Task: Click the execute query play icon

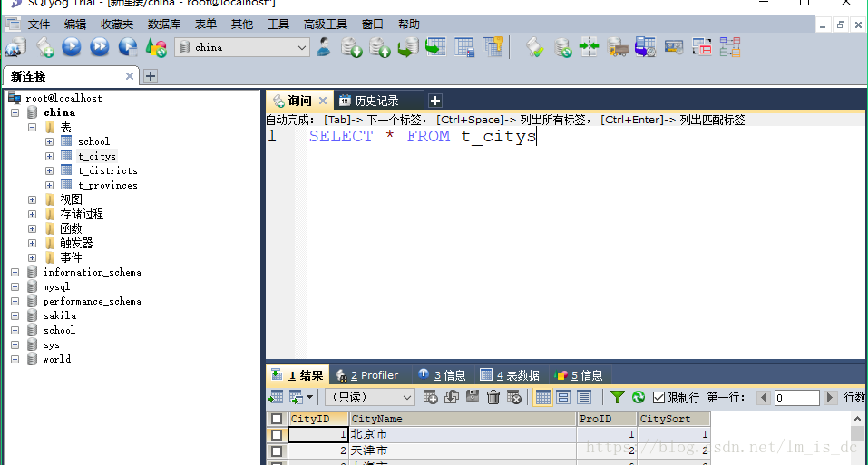Action: click(x=72, y=47)
